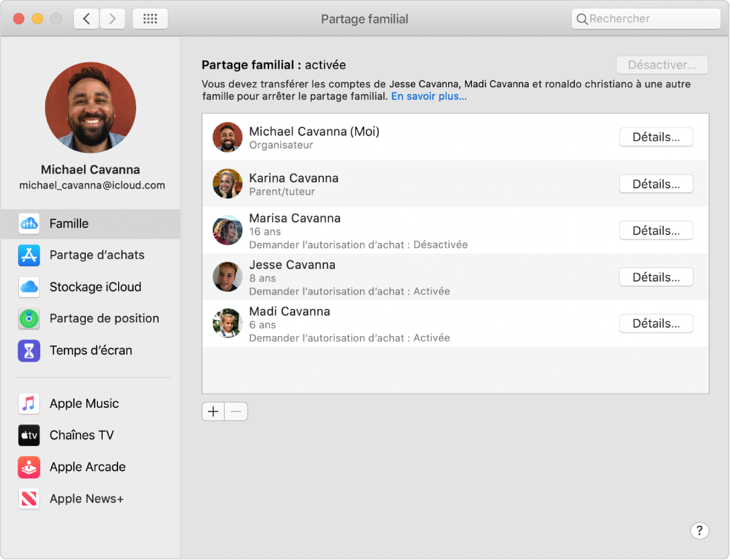The width and height of the screenshot is (730, 560).
Task: Open Détails for Madi Cavanna
Action: pos(656,323)
